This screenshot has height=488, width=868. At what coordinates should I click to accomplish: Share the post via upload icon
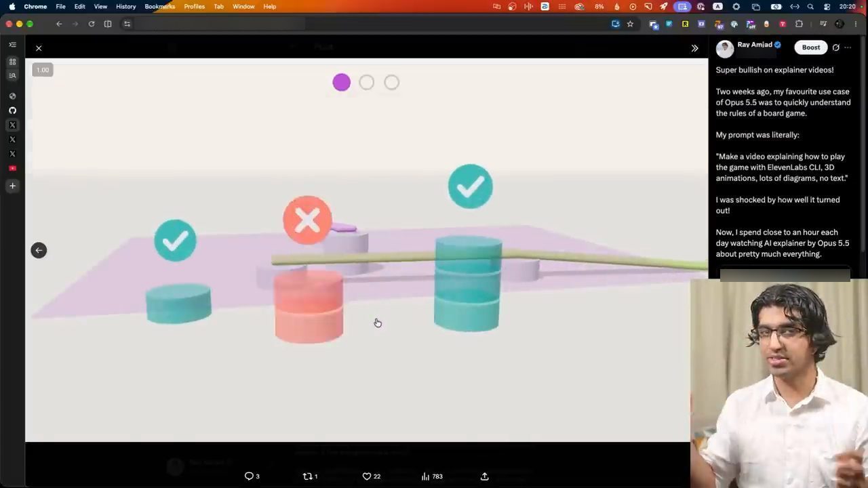[x=484, y=476]
